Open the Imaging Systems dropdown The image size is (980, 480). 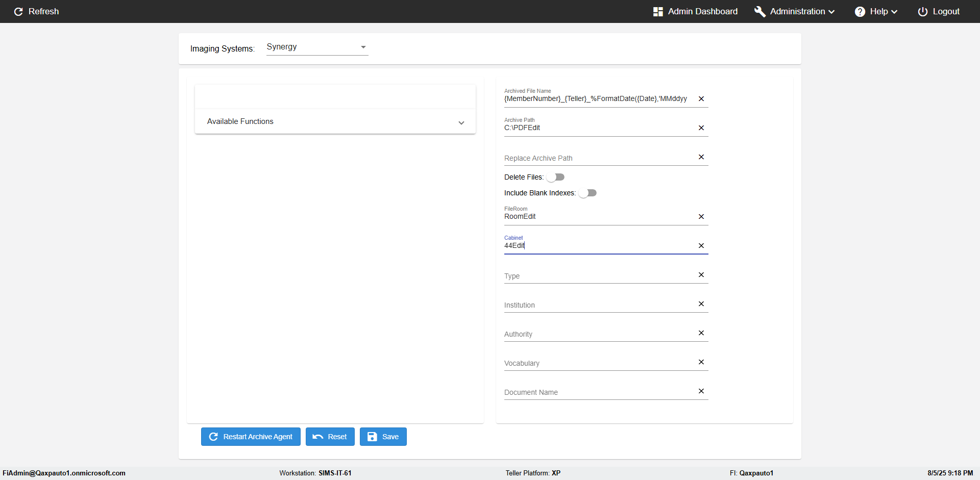point(317,47)
